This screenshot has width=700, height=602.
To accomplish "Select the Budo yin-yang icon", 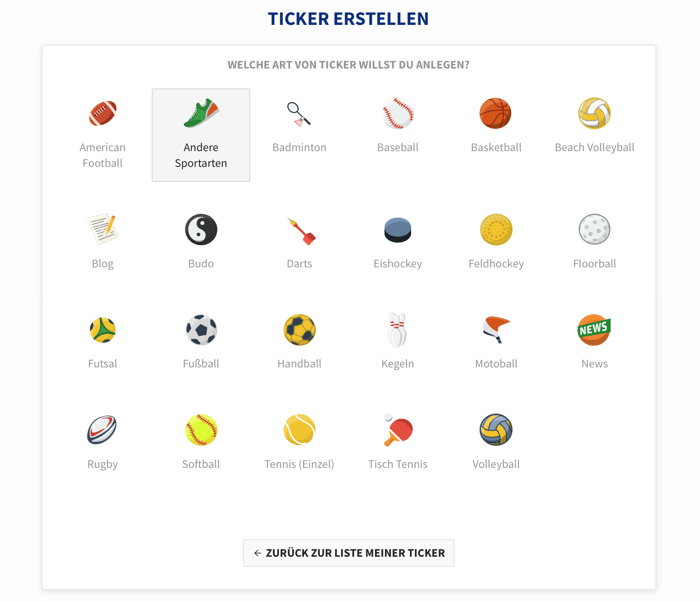I will (x=201, y=230).
